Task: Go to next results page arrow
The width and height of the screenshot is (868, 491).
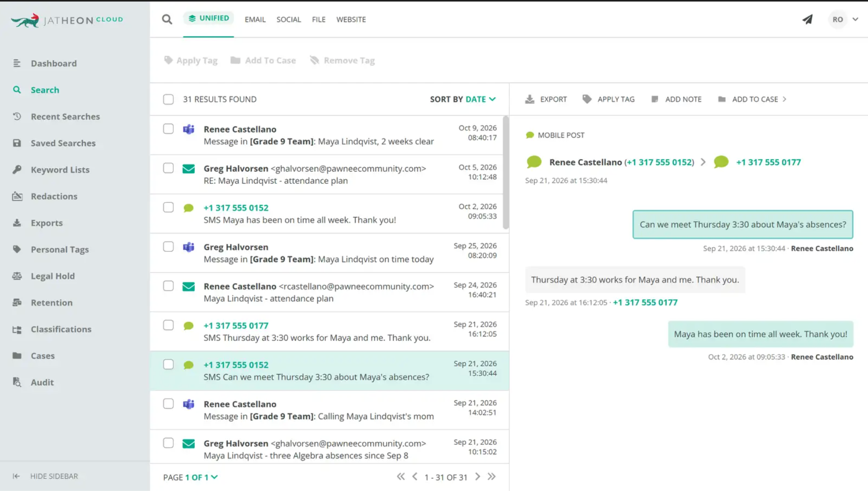Action: [x=478, y=477]
